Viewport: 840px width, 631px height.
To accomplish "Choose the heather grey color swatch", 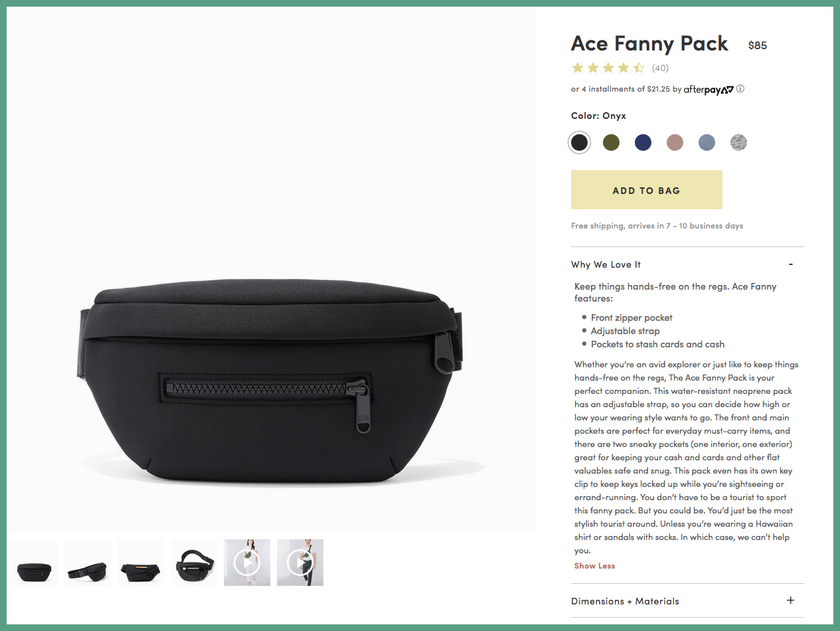I will 738,142.
